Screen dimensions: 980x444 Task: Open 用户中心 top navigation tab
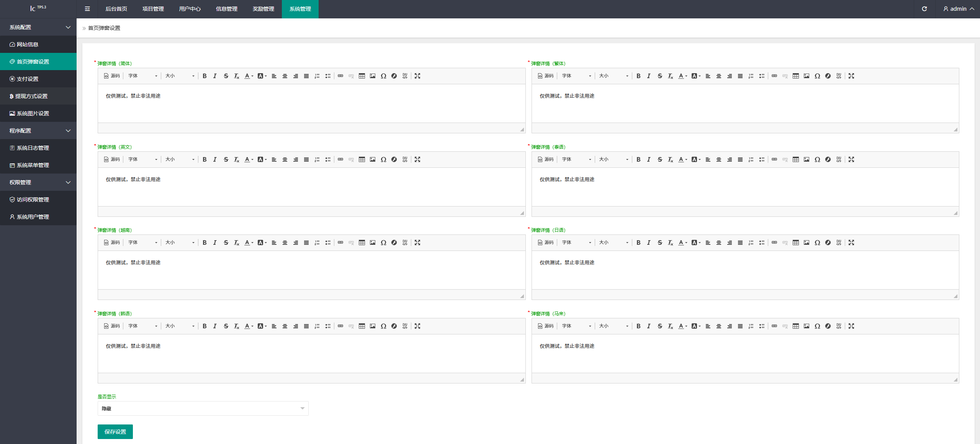(x=190, y=9)
